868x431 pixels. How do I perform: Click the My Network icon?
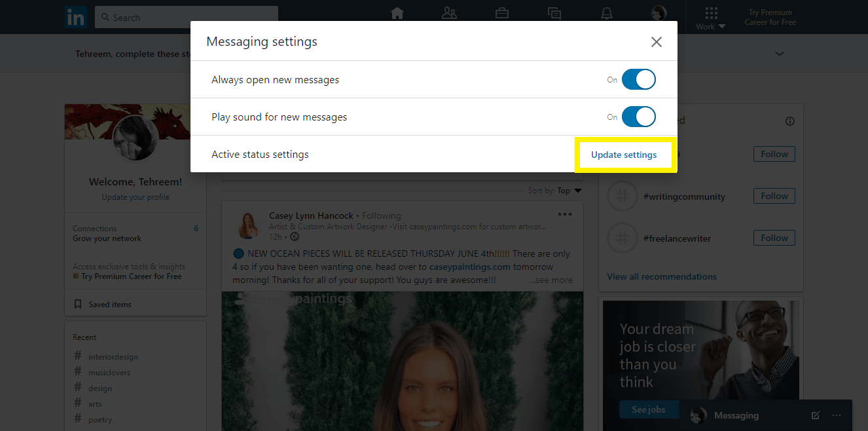pos(450,12)
